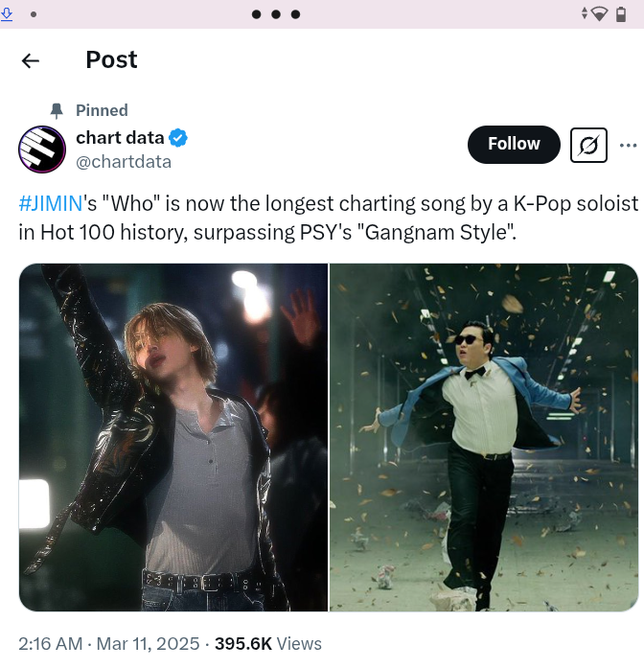
Task: Open the chart data profile avatar
Action: click(x=42, y=150)
